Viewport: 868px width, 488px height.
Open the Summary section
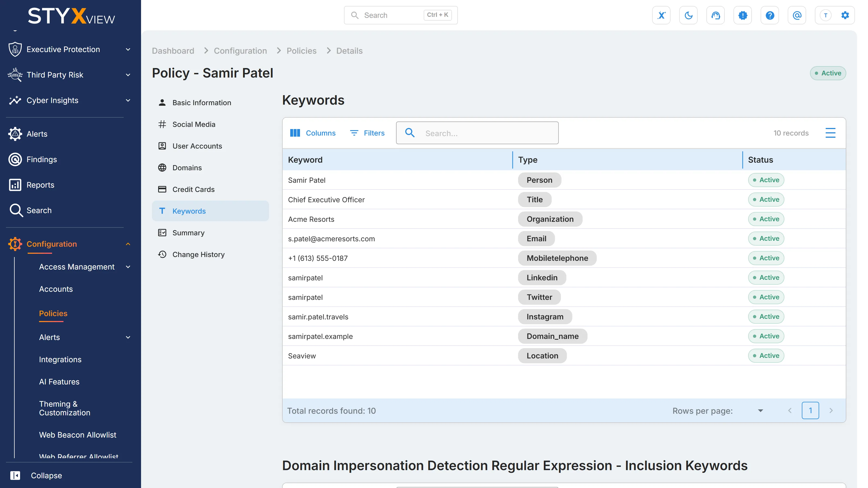(210, 233)
